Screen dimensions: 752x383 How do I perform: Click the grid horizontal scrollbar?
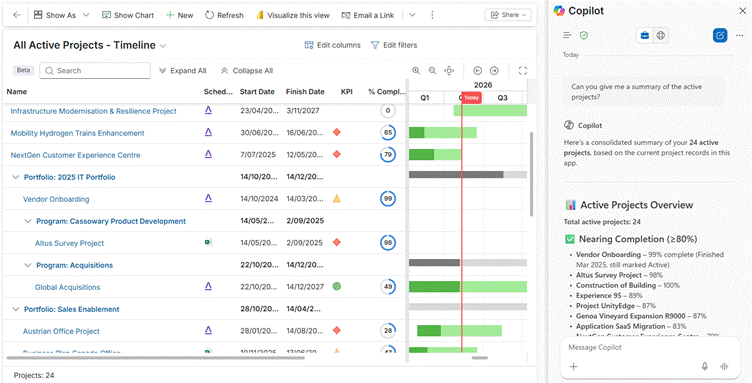point(156,358)
